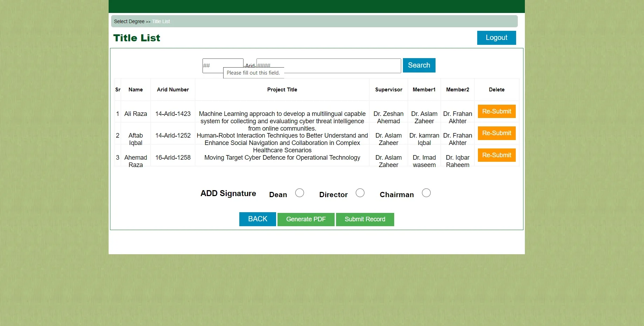The image size is (644, 326).
Task: Select the Director signature radio button
Action: [x=360, y=193]
